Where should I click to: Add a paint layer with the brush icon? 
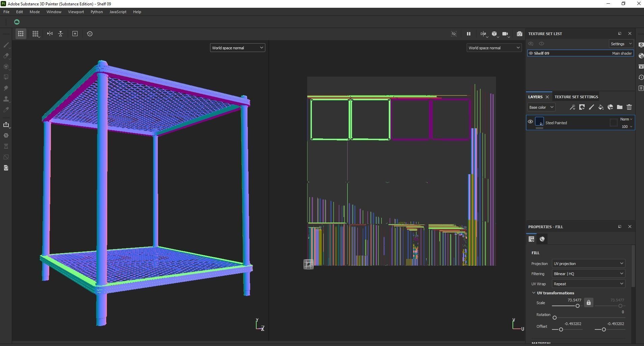pyautogui.click(x=591, y=107)
